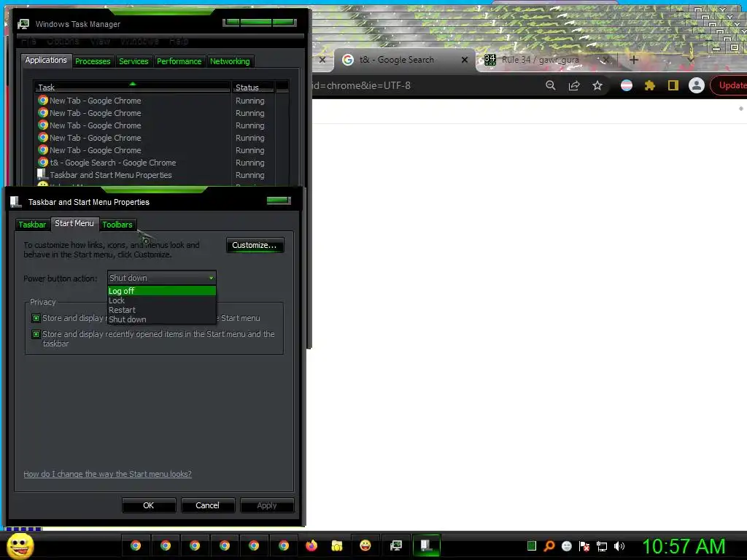Click the Chrome address bar URL
This screenshot has width=747, height=560.
[x=360, y=86]
